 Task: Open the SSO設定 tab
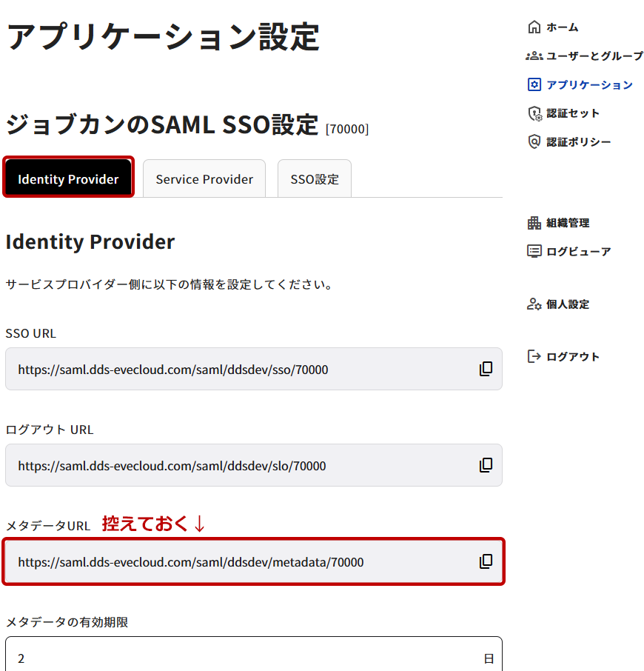(315, 179)
